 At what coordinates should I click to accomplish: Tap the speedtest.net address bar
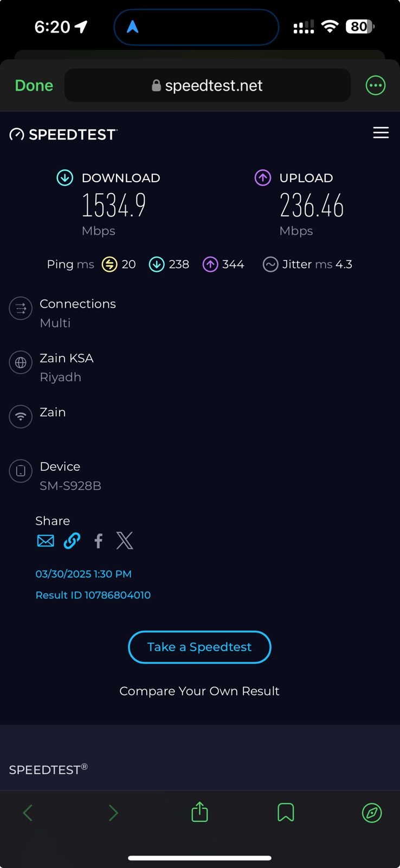(208, 86)
